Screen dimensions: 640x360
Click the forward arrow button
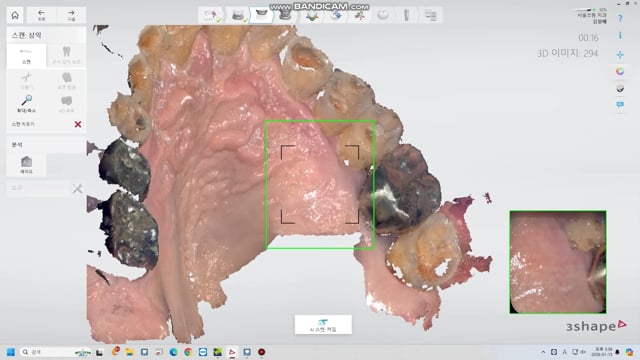tap(71, 15)
